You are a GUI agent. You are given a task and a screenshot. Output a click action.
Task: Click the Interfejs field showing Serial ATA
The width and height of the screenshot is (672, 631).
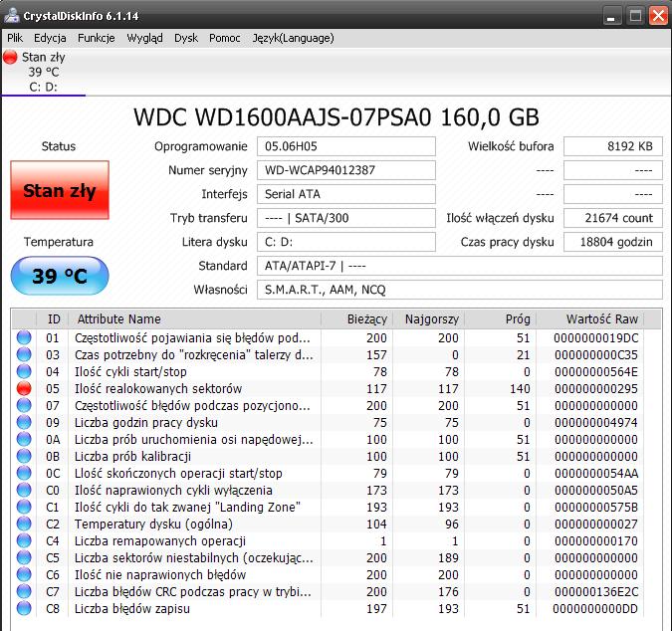[346, 194]
